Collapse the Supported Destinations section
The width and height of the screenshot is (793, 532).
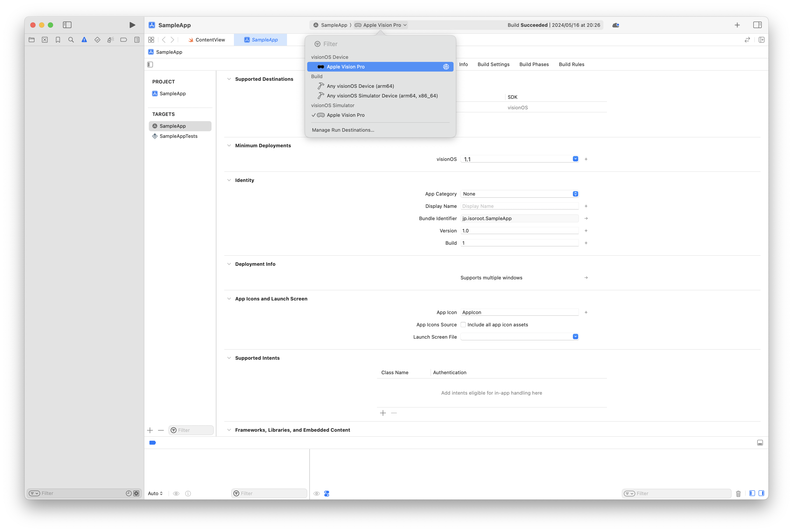229,79
